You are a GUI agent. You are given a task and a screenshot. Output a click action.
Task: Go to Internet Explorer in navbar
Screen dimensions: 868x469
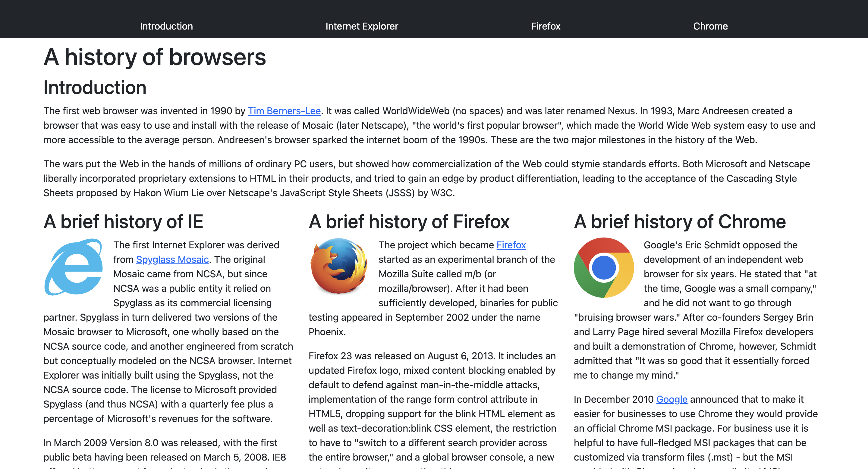click(x=362, y=26)
